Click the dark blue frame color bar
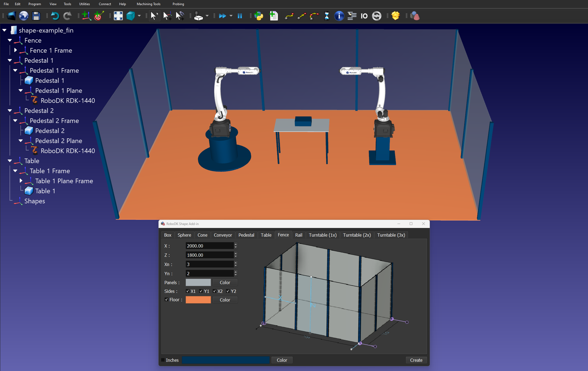588x371 pixels. pyautogui.click(x=226, y=360)
